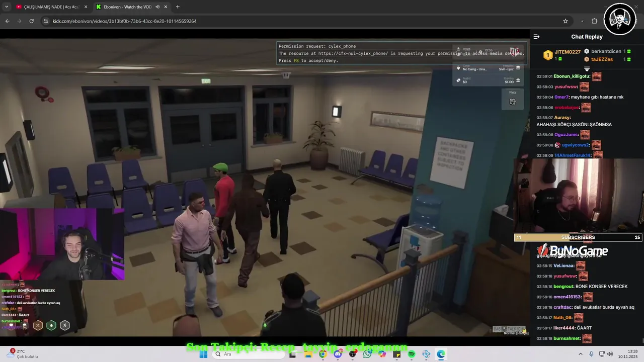The image size is (644, 362).
Task: Open Discord from the taskbar
Action: (x=338, y=354)
